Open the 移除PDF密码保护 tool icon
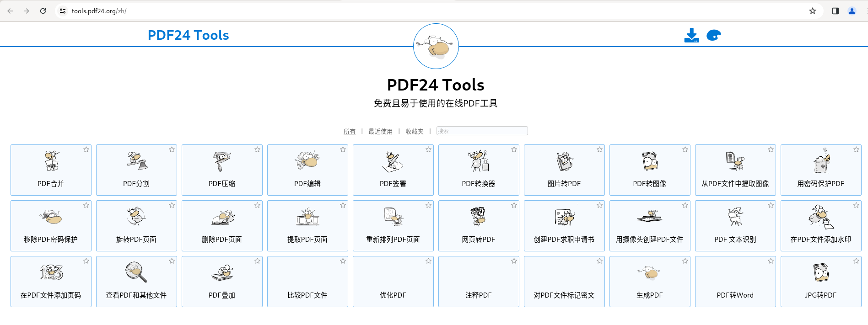Viewport: 868px width, 325px height. point(51,217)
